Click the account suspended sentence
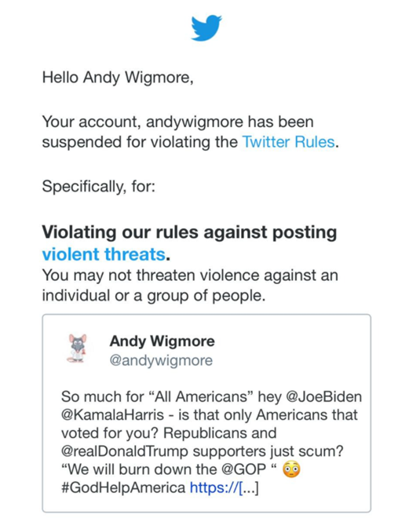The width and height of the screenshot is (420, 518). click(x=191, y=132)
